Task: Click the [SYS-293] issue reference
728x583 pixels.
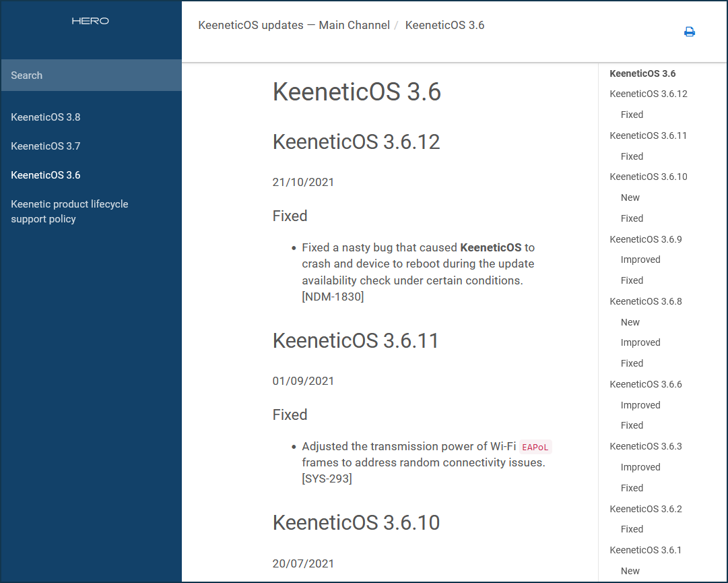Action: [x=327, y=479]
